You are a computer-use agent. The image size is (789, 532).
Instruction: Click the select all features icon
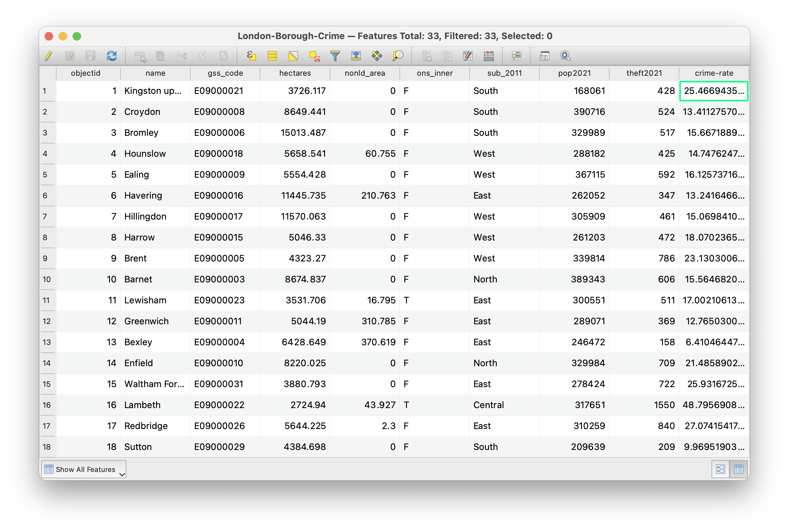point(272,56)
